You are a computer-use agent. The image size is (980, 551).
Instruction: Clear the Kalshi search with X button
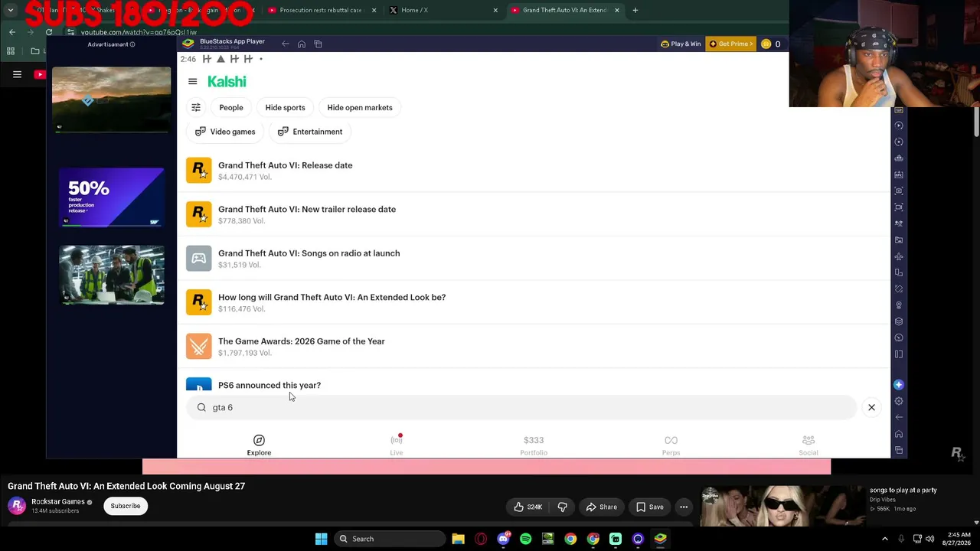point(871,408)
